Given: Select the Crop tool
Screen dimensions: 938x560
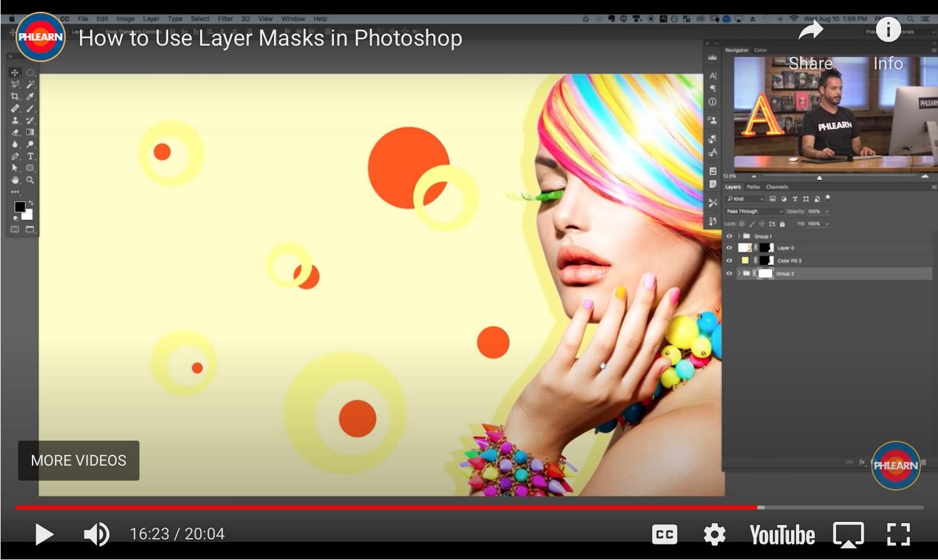Looking at the screenshot, I should [15, 96].
